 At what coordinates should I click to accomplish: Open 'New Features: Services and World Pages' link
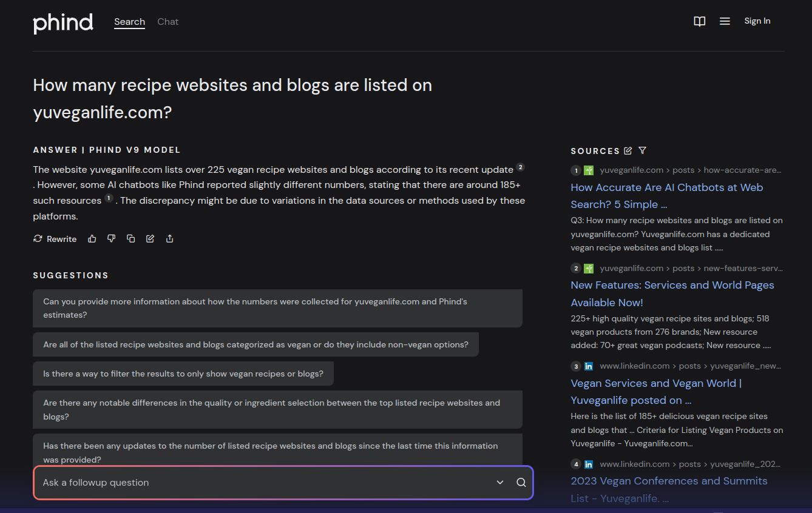coord(672,293)
